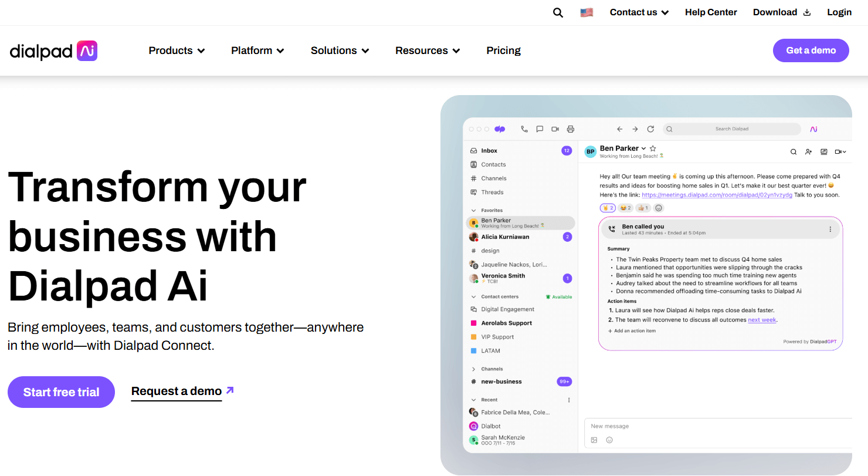Click the phone call icon in app toolbar
Screen dimensions: 868x476
pyautogui.click(x=524, y=129)
